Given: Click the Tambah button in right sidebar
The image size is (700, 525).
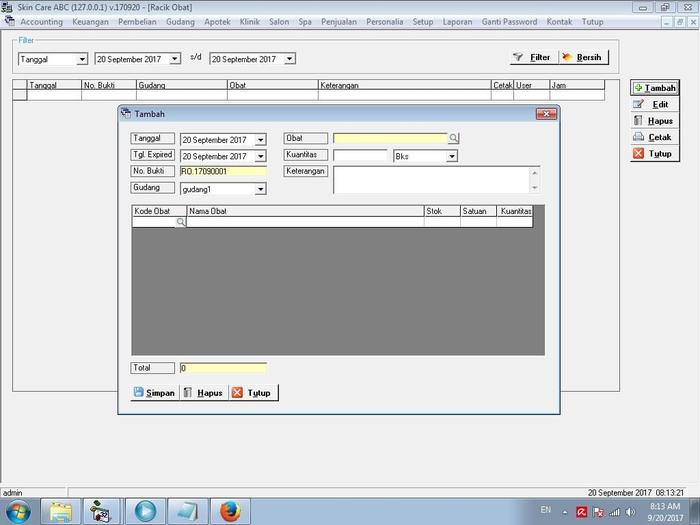Looking at the screenshot, I should 654,88.
